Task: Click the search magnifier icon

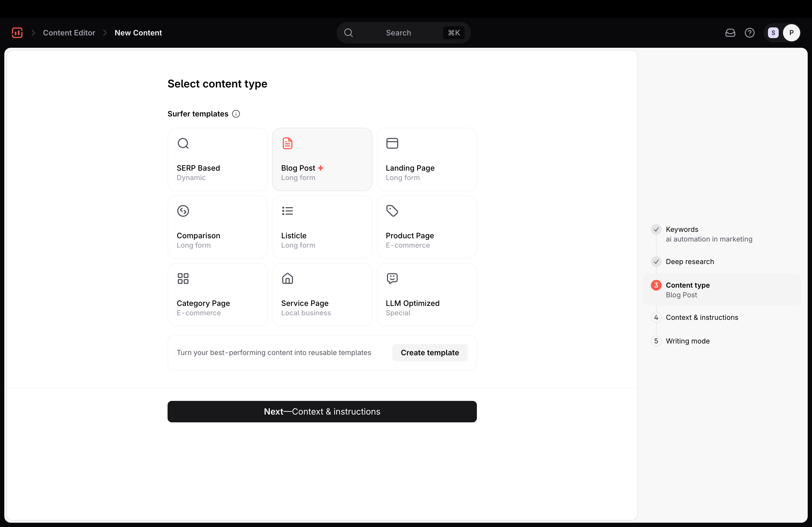Action: click(x=348, y=33)
